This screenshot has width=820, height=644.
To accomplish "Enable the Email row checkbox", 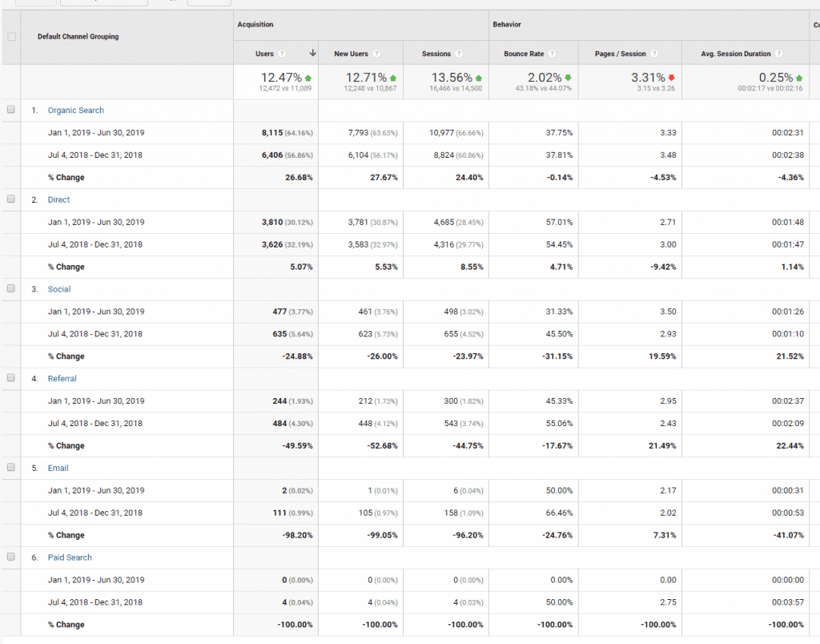I will pyautogui.click(x=11, y=468).
